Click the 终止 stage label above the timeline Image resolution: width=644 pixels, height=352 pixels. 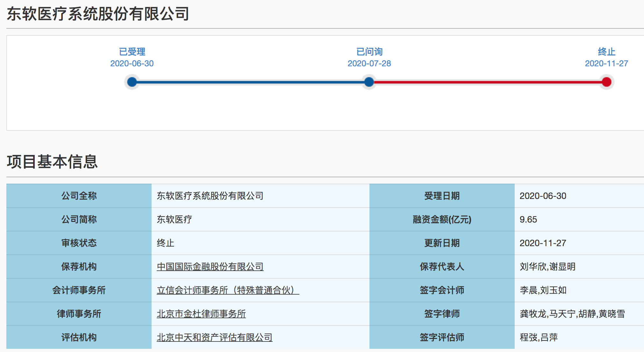[606, 52]
